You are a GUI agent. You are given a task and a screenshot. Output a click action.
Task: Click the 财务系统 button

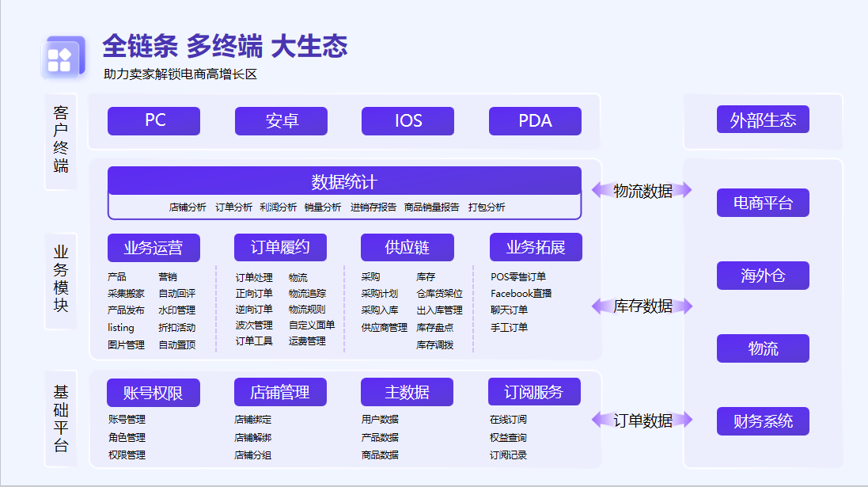pyautogui.click(x=763, y=420)
